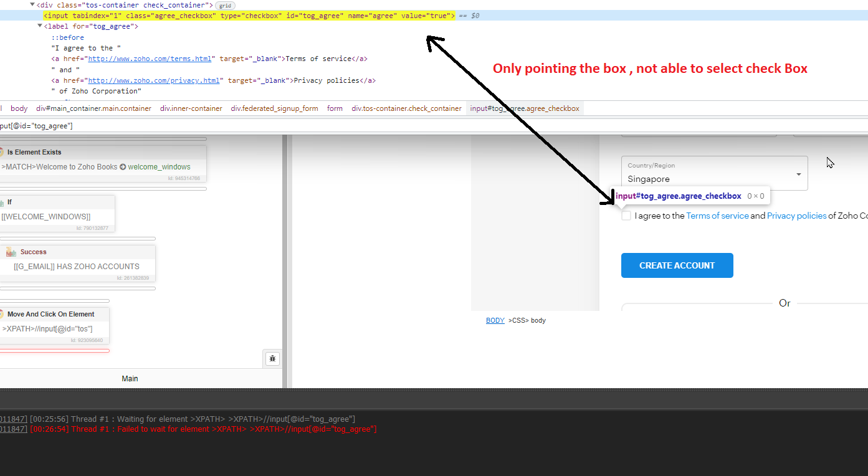
Task: Click the puzzle icon on the Success block
Action: pyautogui.click(x=10, y=251)
